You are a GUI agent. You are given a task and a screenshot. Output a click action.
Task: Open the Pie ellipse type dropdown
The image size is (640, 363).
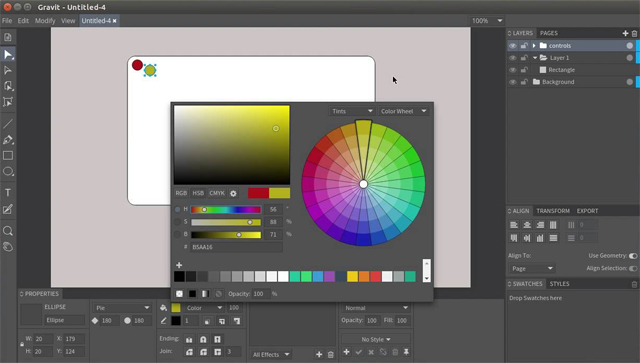pos(122,307)
